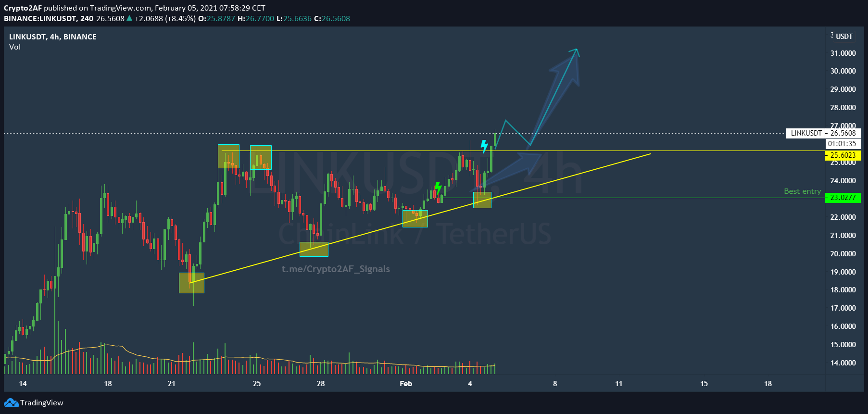Click the 22.0000 price axis label
This screenshot has height=414, width=868.
(843, 217)
